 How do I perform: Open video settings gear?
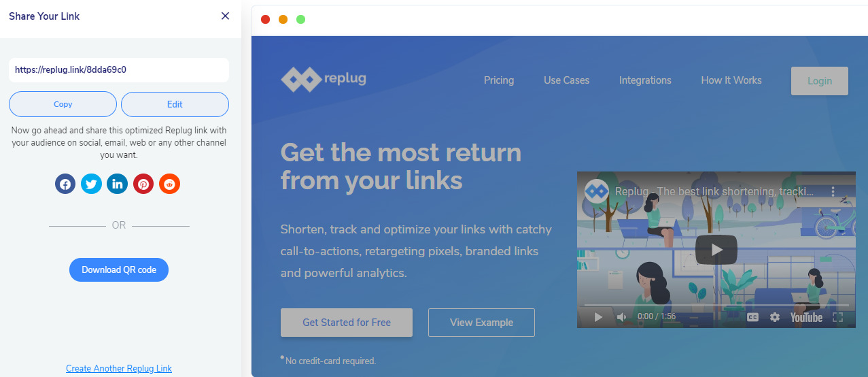[x=775, y=317]
